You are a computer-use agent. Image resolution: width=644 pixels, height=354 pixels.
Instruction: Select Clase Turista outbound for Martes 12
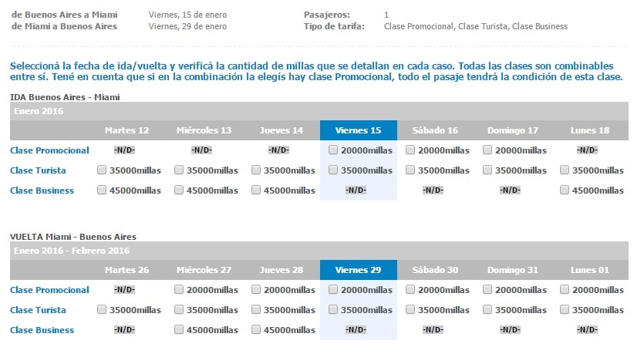coord(102,170)
